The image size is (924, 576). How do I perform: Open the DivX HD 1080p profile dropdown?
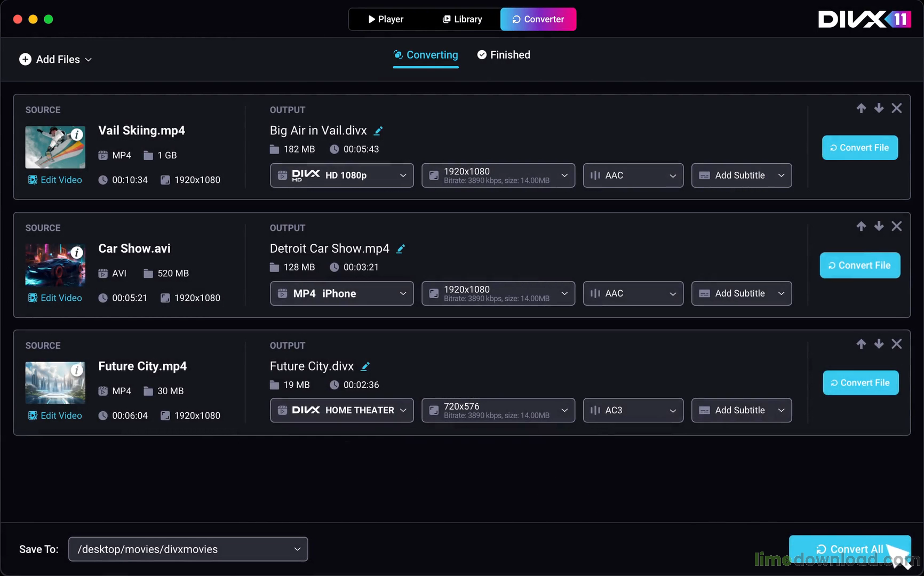pyautogui.click(x=341, y=175)
